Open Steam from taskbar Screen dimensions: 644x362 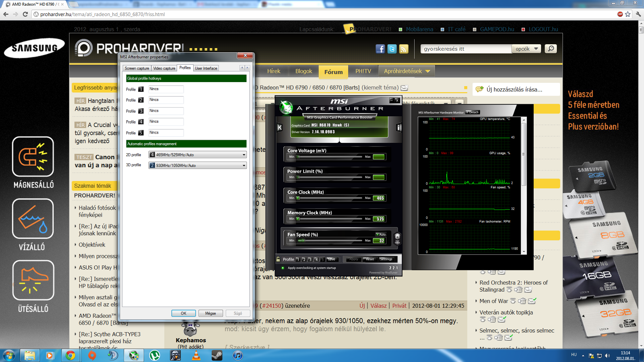point(217,356)
